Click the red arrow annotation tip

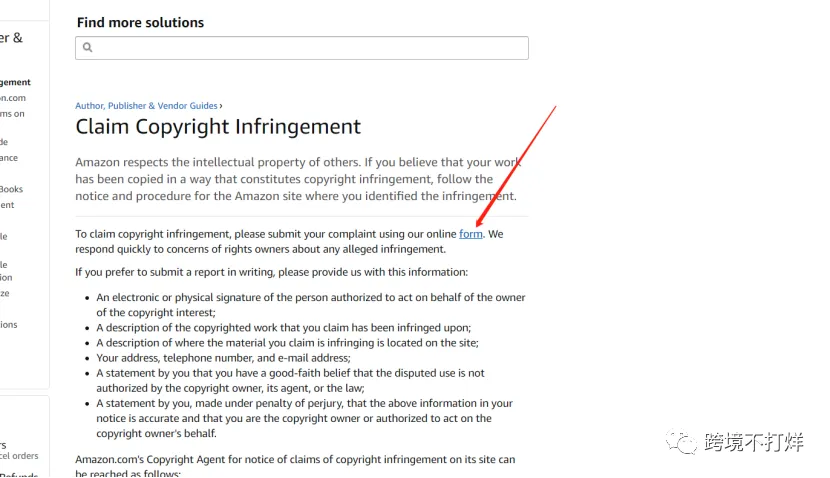479,225
